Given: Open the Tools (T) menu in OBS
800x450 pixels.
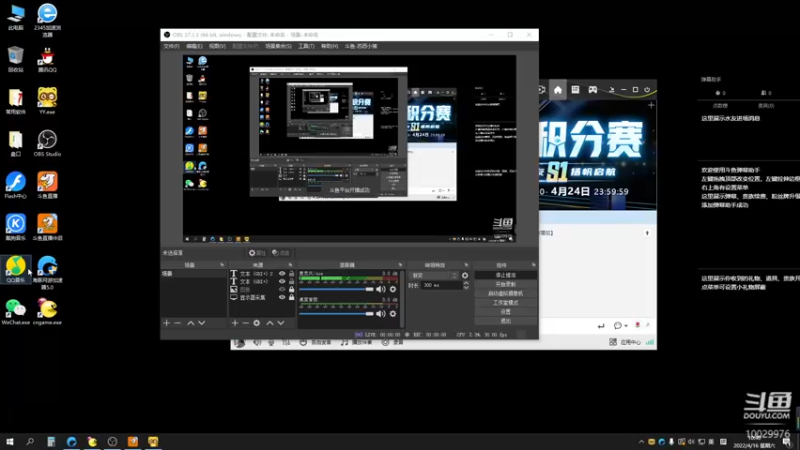Looking at the screenshot, I should click(306, 46).
